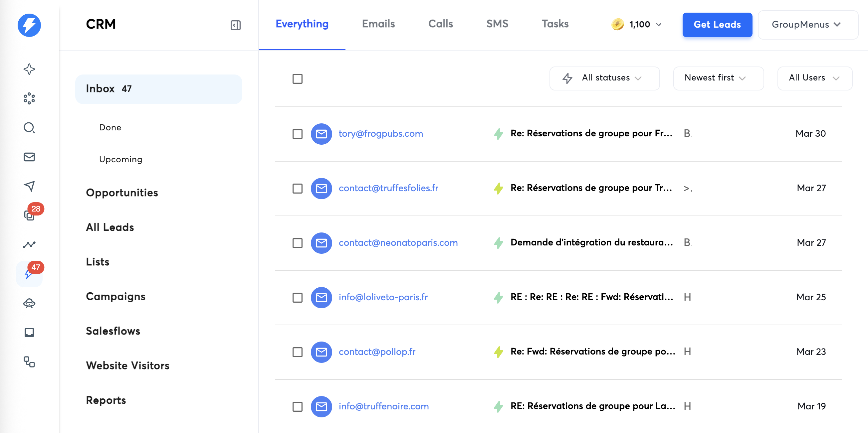
Task: Tick the select-all checkbox above list
Action: point(297,79)
